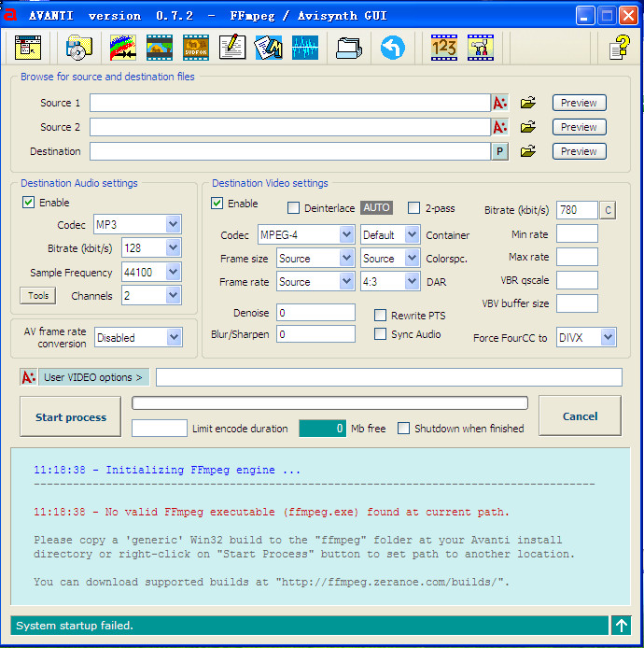
Task: Click the Cancel button
Action: [x=580, y=416]
